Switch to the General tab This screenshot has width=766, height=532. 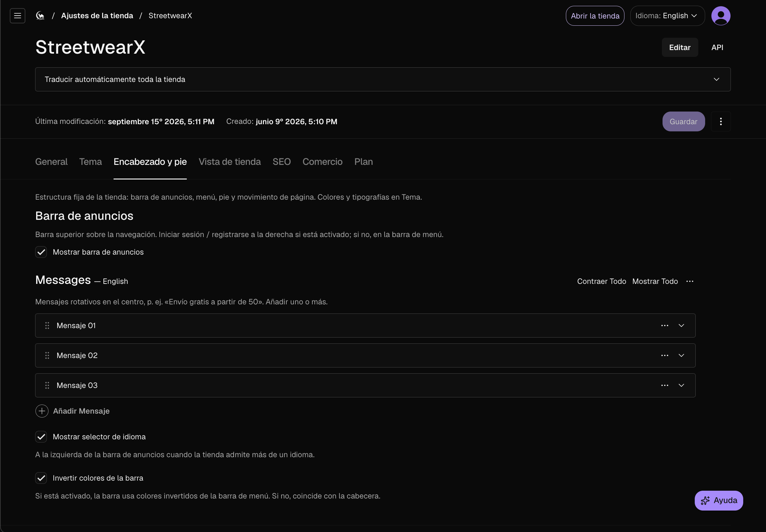click(x=51, y=162)
